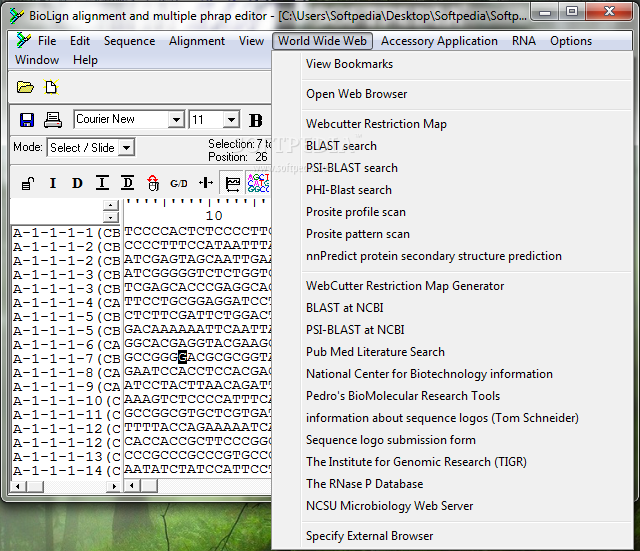This screenshot has height=551, width=640.
Task: Click up arrow stepper above sequence names
Action: [111, 205]
